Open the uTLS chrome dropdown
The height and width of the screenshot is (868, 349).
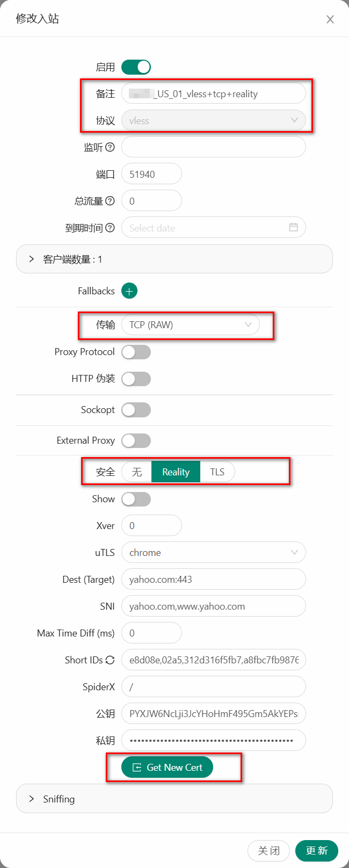[213, 553]
